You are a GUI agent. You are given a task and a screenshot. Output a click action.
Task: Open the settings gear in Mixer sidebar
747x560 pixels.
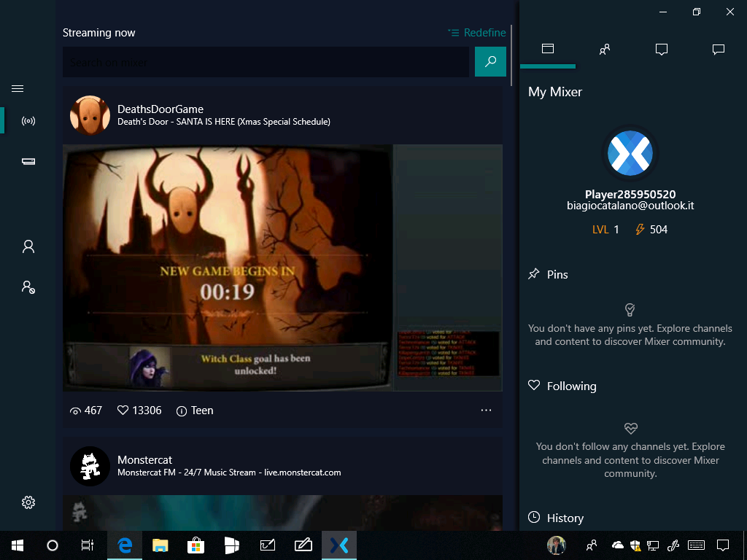coord(28,502)
